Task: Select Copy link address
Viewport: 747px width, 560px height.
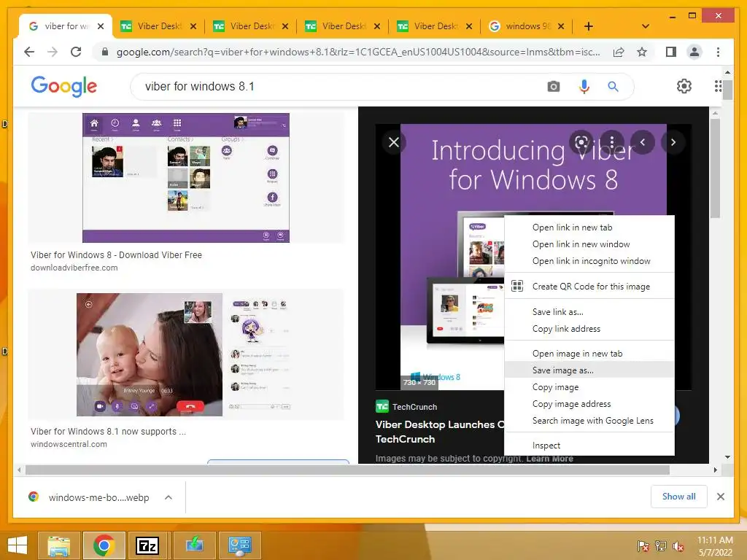Action: pyautogui.click(x=589, y=329)
